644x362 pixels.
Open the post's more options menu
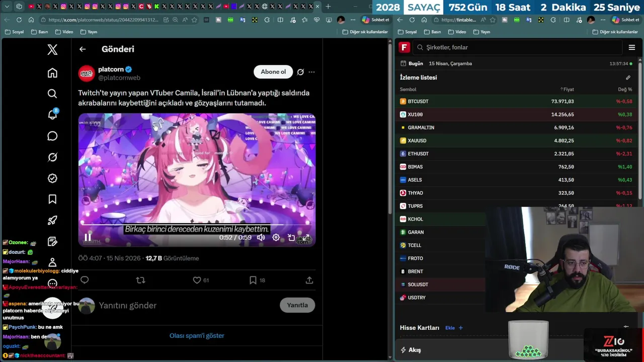(x=312, y=72)
